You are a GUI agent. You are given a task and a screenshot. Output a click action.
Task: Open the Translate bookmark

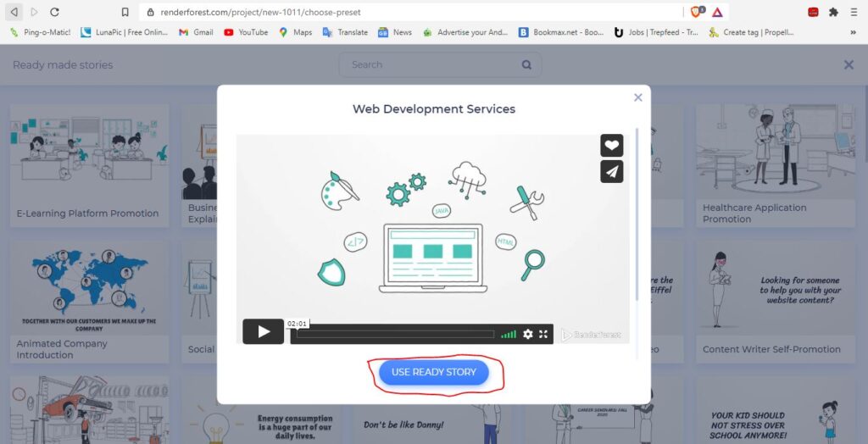(x=346, y=32)
